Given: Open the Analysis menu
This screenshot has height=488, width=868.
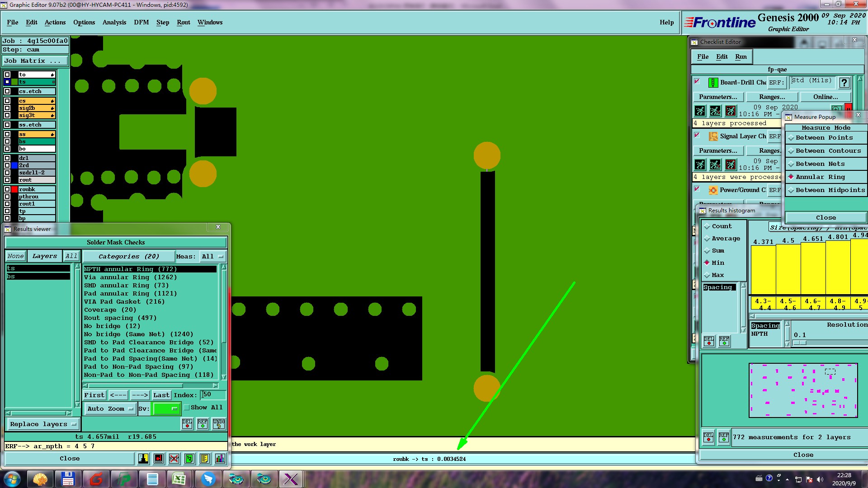Looking at the screenshot, I should (x=114, y=23).
